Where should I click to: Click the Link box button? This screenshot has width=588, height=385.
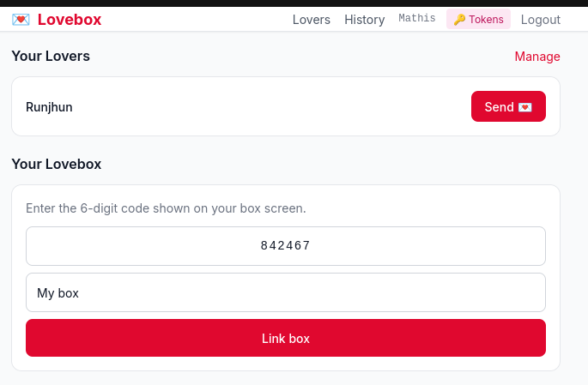[x=286, y=338]
